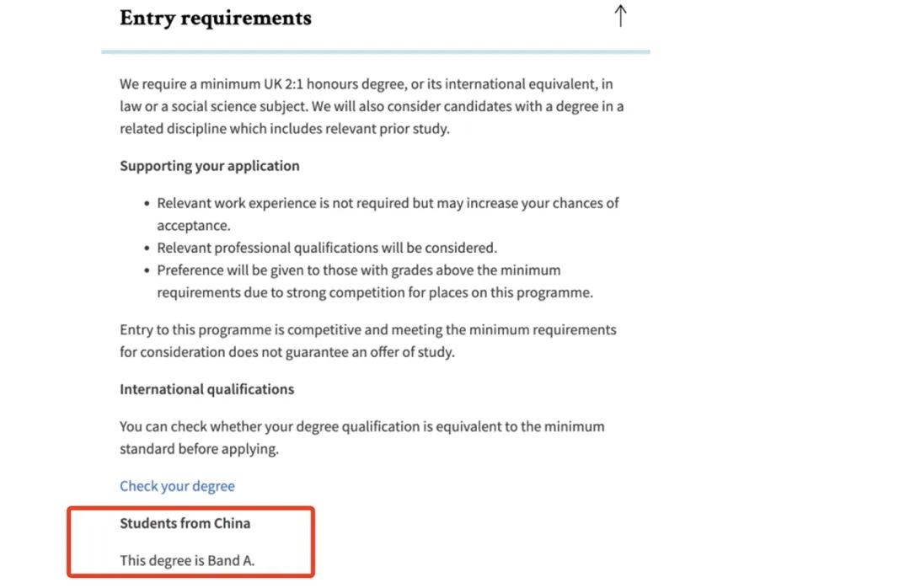Viewport: 910px width, 588px height.
Task: Click the text 'This degree is Band A.'
Action: [x=187, y=560]
